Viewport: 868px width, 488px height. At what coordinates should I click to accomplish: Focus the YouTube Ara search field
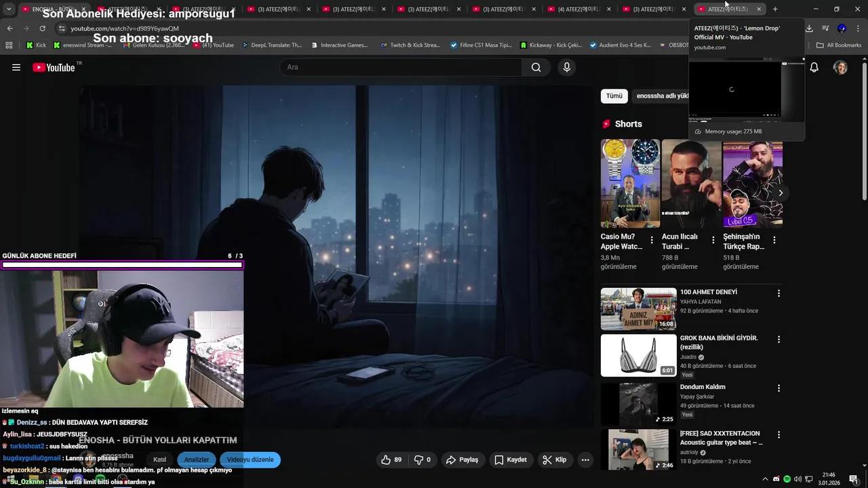(x=401, y=67)
